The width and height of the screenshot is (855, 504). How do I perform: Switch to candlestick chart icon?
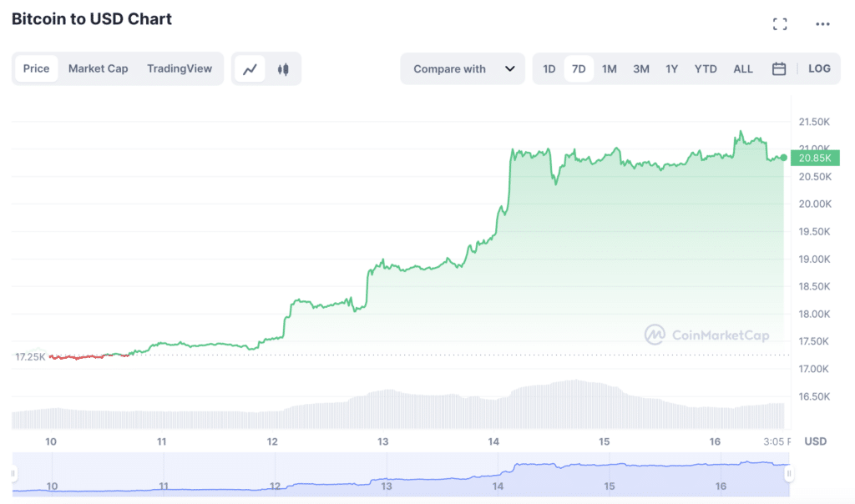pyautogui.click(x=283, y=69)
